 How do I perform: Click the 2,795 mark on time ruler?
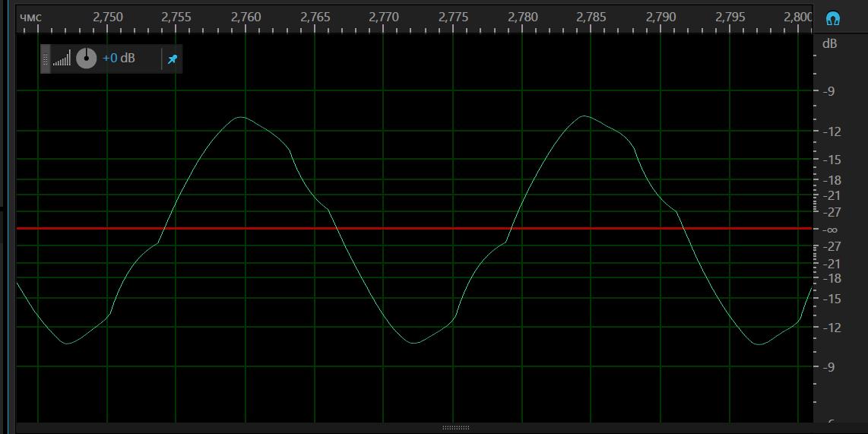[x=730, y=17]
